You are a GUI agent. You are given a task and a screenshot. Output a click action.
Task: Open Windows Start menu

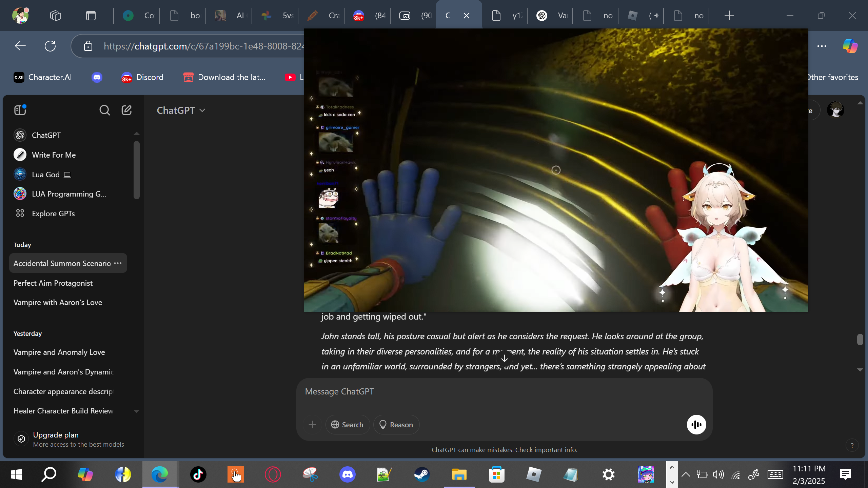click(16, 474)
